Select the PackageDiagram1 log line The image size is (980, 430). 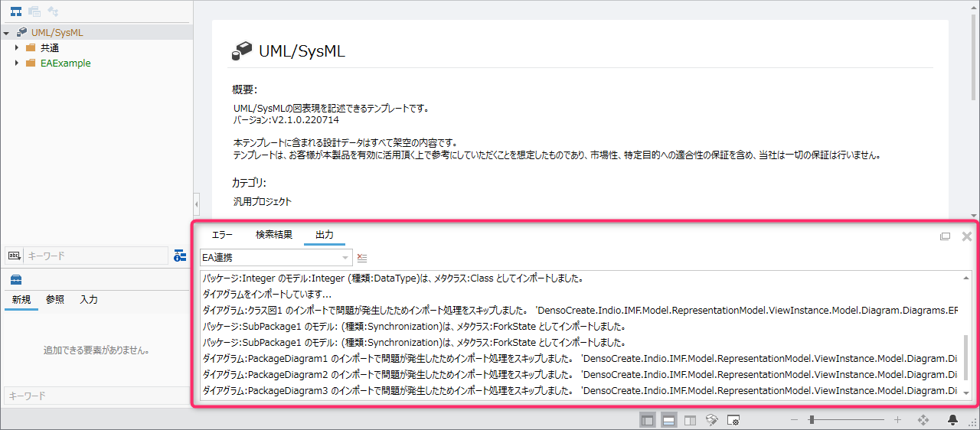click(580, 358)
